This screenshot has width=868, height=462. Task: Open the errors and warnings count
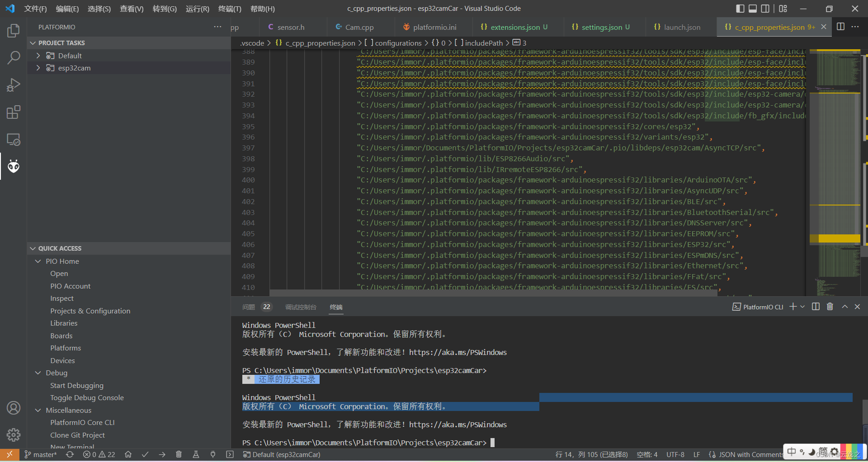[x=99, y=454]
